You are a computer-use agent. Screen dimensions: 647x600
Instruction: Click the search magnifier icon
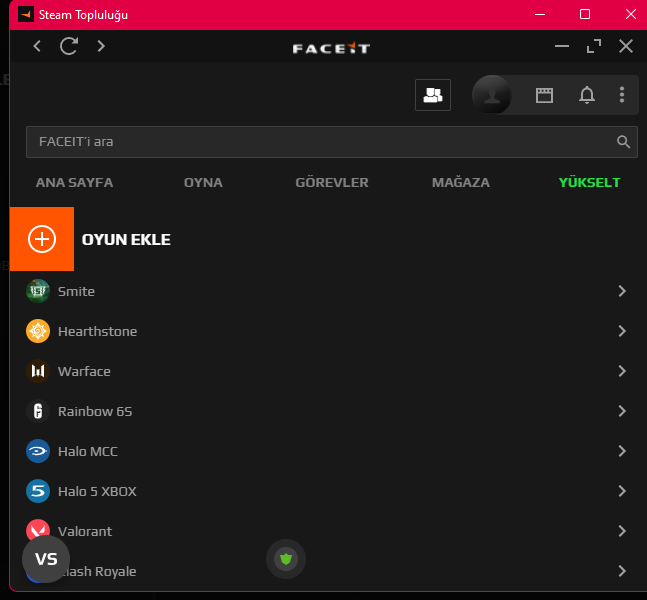point(623,142)
